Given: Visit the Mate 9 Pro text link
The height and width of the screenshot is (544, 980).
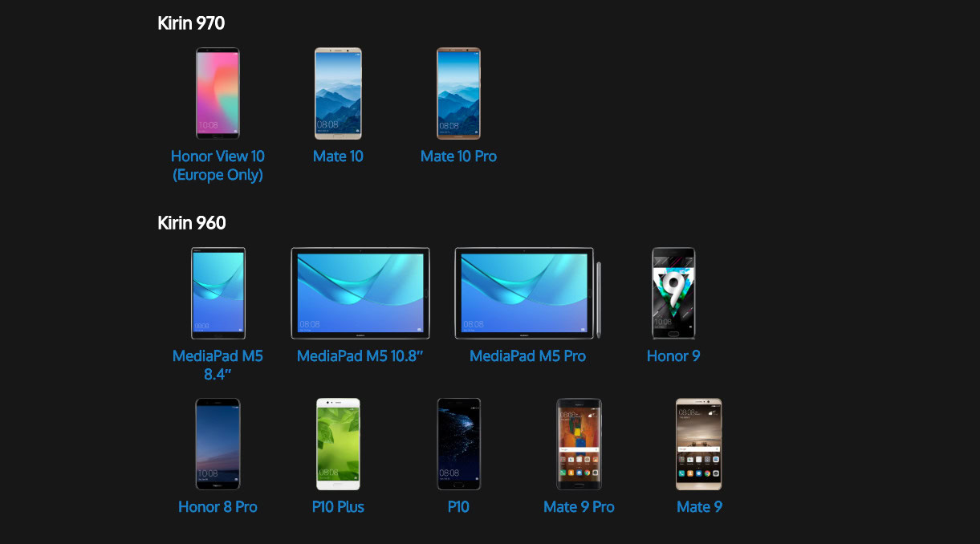Looking at the screenshot, I should click(x=579, y=507).
